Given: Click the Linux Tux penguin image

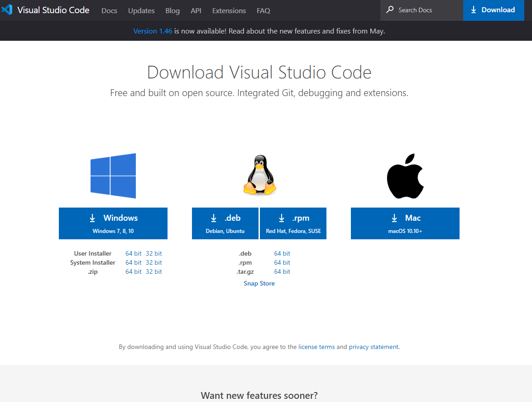Looking at the screenshot, I should (x=259, y=175).
